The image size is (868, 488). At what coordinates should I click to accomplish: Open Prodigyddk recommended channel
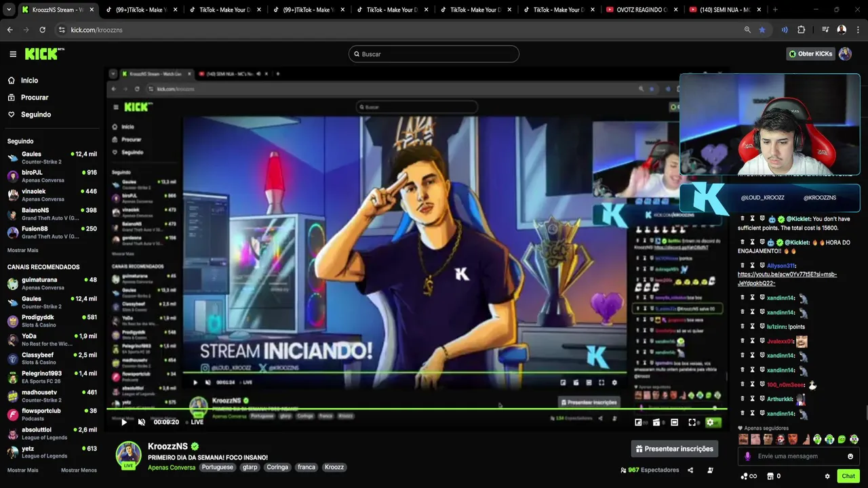click(x=52, y=321)
